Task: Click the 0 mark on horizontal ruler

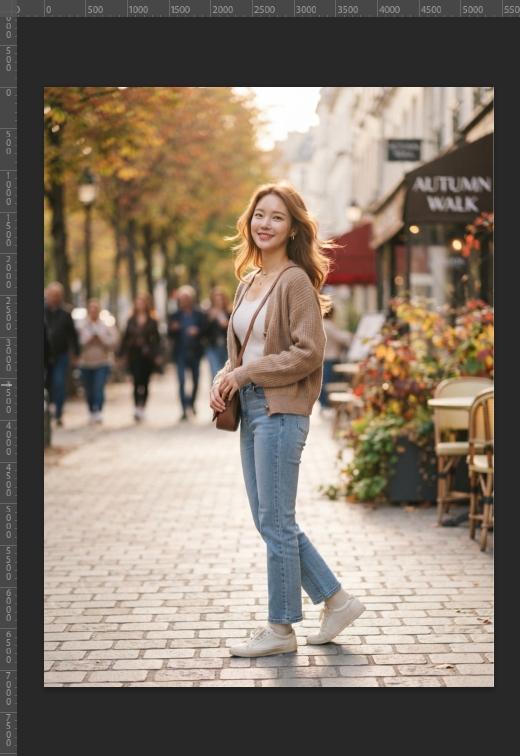Action: (48, 10)
